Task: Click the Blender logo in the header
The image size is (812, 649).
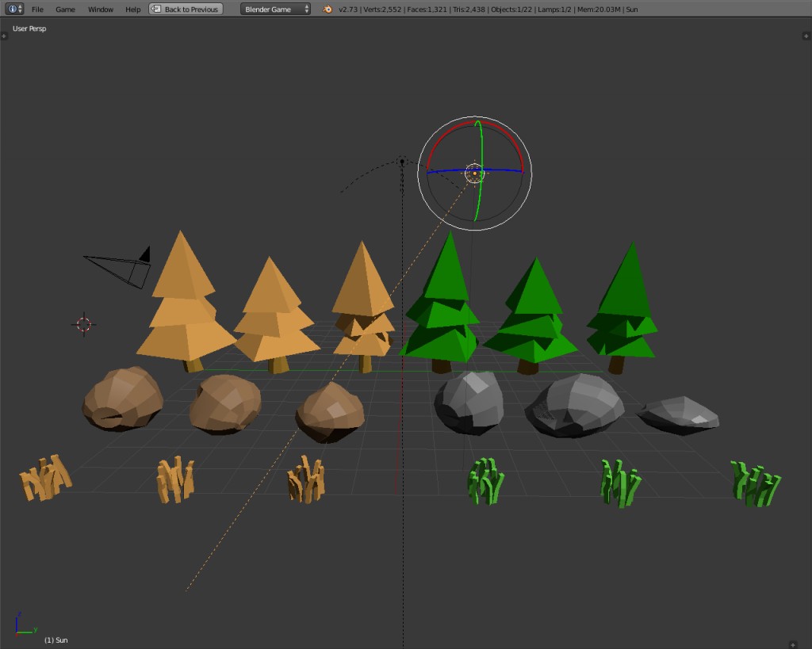Action: click(326, 9)
